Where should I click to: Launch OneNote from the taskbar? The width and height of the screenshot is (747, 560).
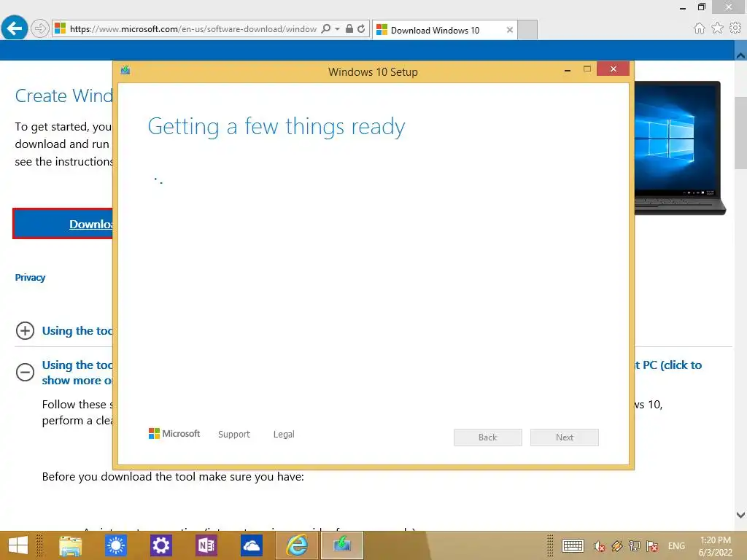coord(206,545)
